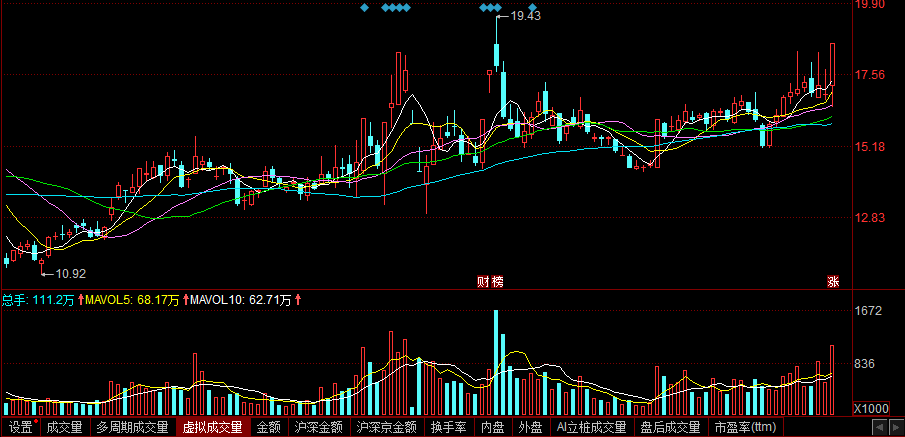Image resolution: width=905 pixels, height=437 pixels.
Task: Click the 15.18 price axis label
Action: (x=869, y=146)
